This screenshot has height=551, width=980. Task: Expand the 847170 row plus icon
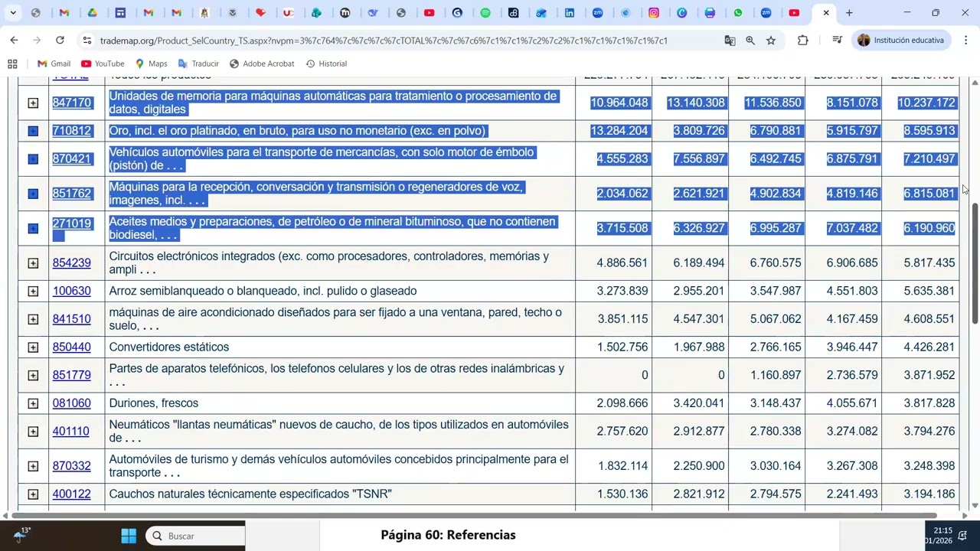(33, 103)
